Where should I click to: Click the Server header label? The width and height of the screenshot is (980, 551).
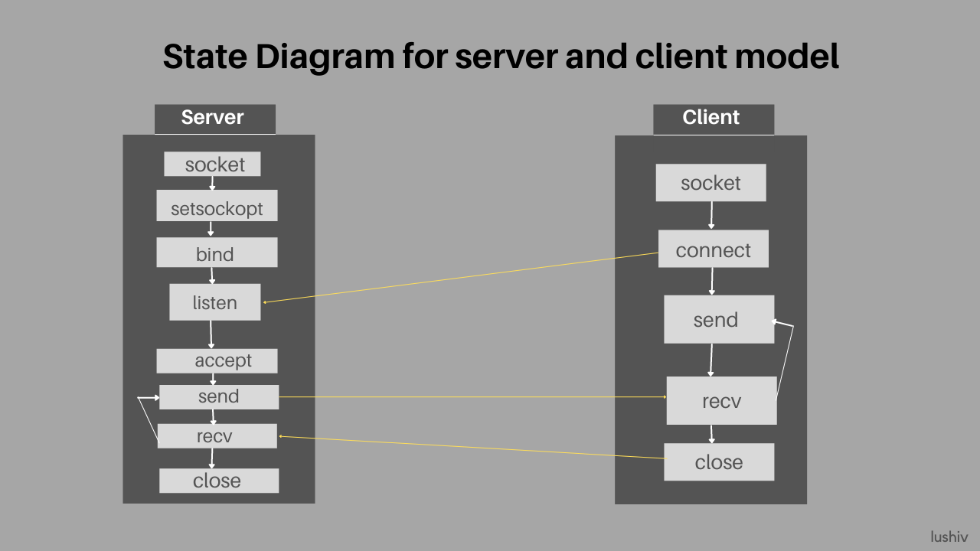tap(213, 118)
